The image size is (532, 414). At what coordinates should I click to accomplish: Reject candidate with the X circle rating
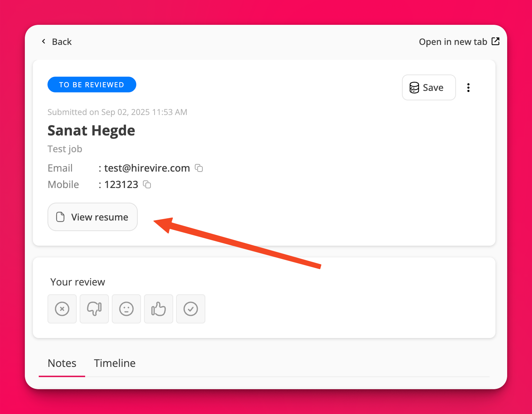pyautogui.click(x=62, y=309)
